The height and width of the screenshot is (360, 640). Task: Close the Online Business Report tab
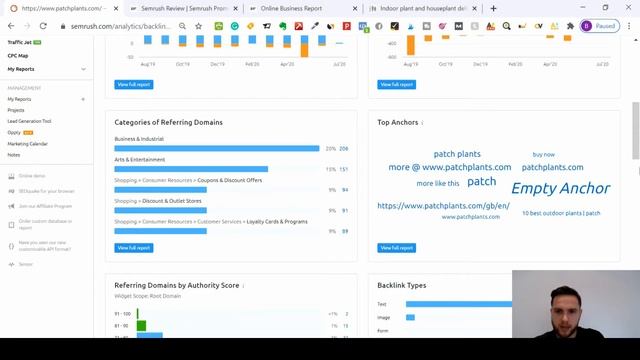click(x=355, y=8)
